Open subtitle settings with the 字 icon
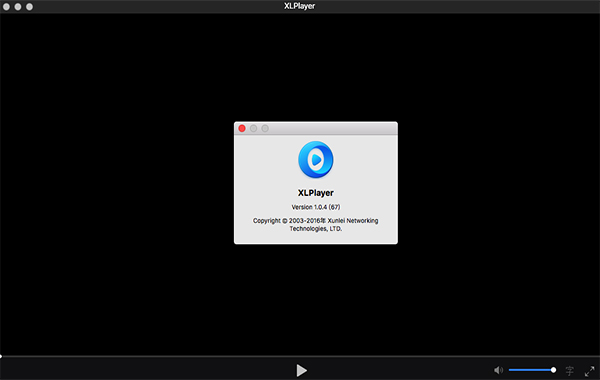Screen dimensions: 600x380 click(569, 370)
